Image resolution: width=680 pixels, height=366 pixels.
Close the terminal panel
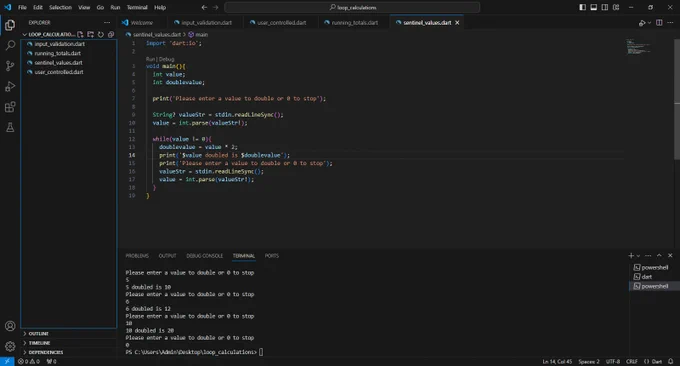(670, 255)
